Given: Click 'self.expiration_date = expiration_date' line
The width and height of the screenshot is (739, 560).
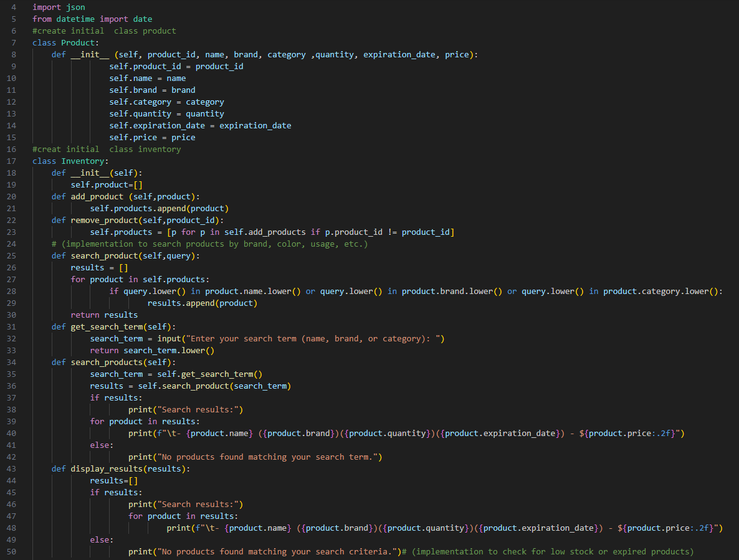Looking at the screenshot, I should (x=200, y=125).
